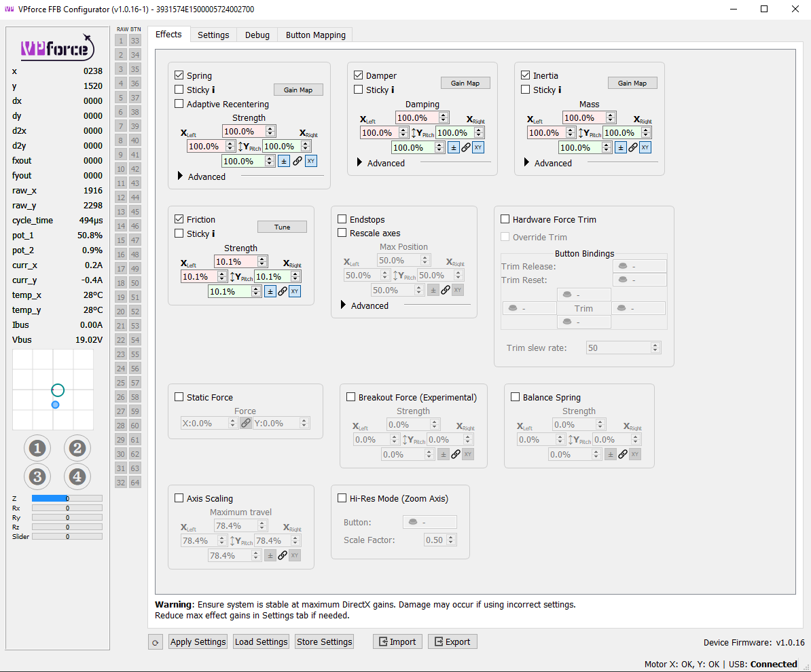Check the Rescale axes option

342,233
